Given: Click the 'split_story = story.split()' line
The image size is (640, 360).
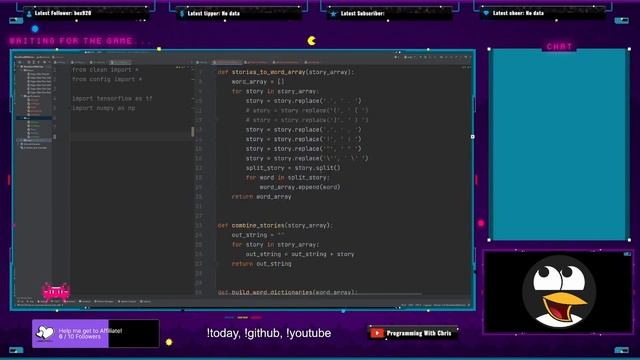Looking at the screenshot, I should pyautogui.click(x=293, y=168).
